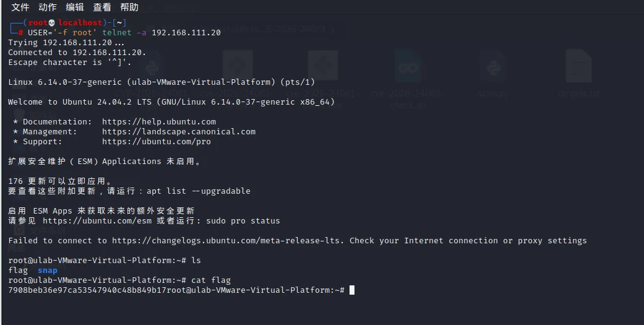Open the 编辑 menu
This screenshot has height=325, width=644.
click(75, 7)
